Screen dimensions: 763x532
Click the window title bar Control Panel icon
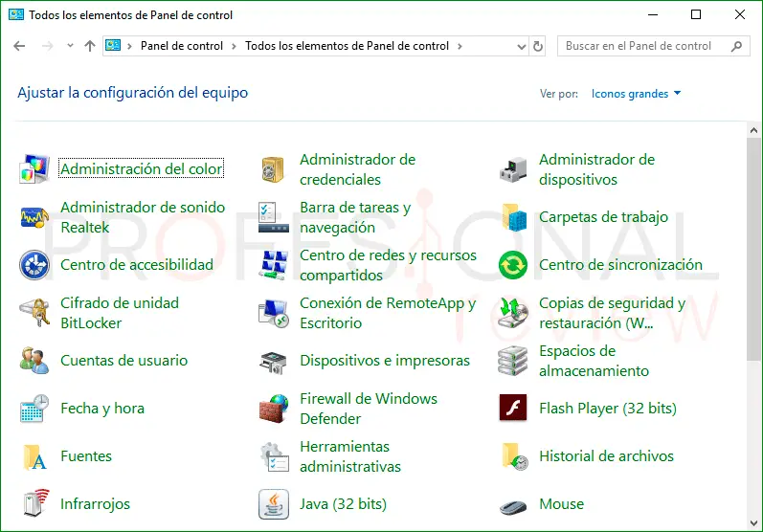pyautogui.click(x=16, y=14)
